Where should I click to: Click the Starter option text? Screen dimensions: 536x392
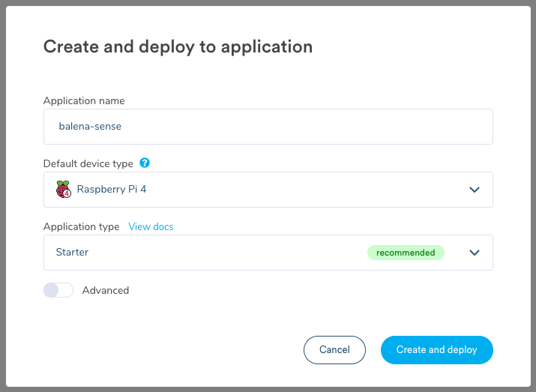(72, 253)
